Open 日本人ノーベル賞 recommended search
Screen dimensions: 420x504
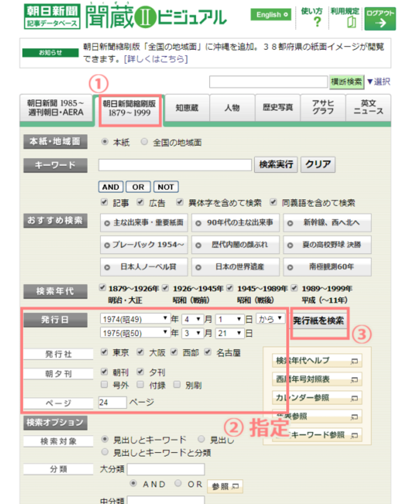(x=144, y=267)
